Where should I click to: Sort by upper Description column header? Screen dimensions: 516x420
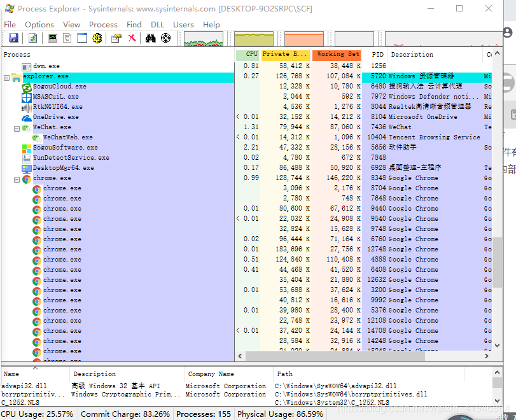click(x=434, y=55)
